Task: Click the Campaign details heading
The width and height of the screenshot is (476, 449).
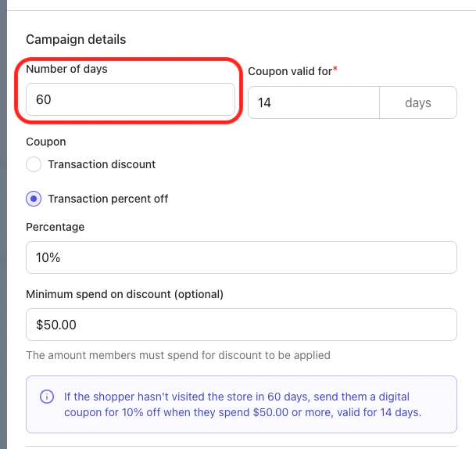Action: pos(76,39)
